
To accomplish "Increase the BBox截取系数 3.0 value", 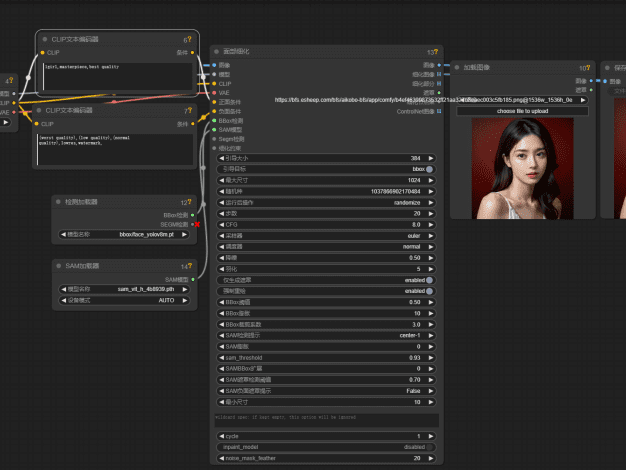I will point(431,324).
